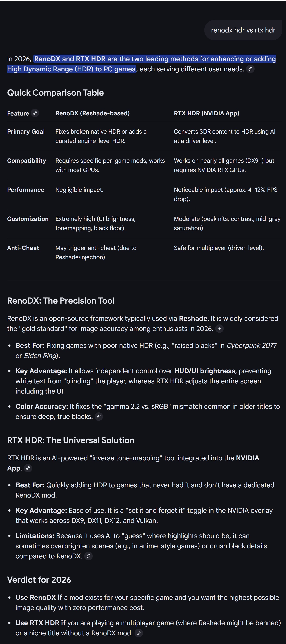The width and height of the screenshot is (286, 644).
Task: Click the "Anti-Cheat" row label
Action: (23, 248)
